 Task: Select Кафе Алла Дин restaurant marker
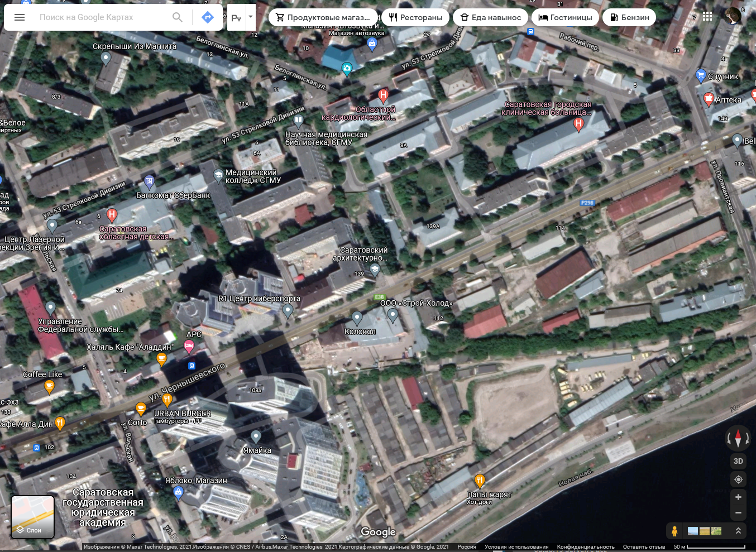tap(60, 424)
